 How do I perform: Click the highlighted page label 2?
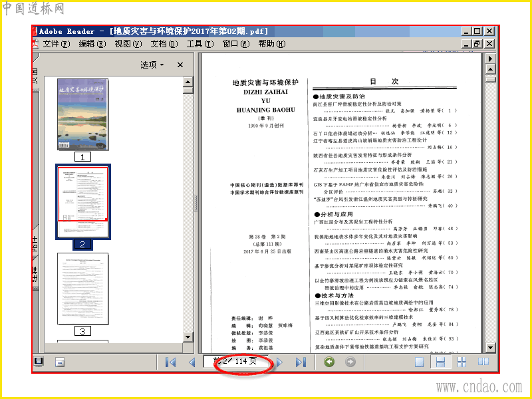pos(82,244)
